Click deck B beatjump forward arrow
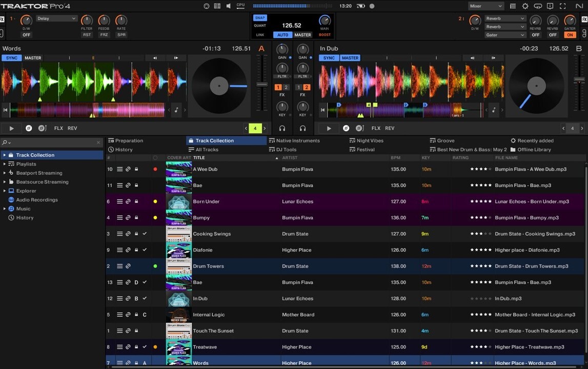 coord(493,58)
